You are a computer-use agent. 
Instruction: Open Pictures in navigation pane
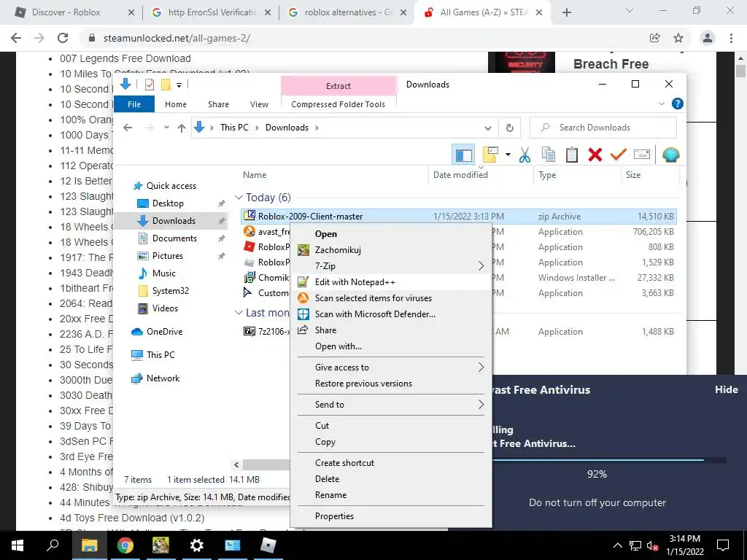[167, 256]
